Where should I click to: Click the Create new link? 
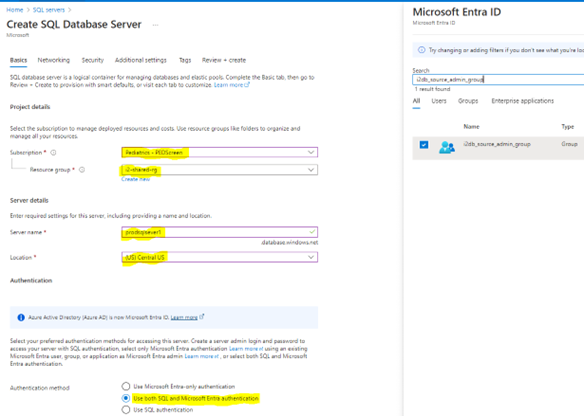click(136, 179)
